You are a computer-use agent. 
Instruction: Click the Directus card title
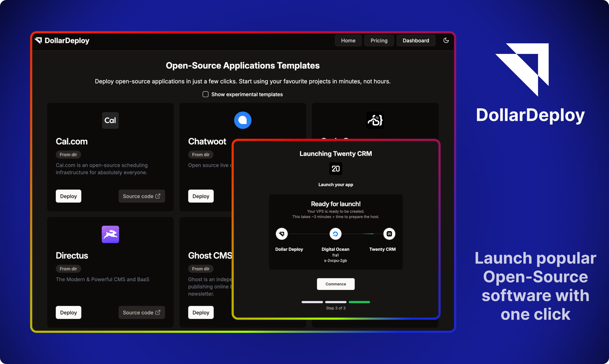click(72, 255)
